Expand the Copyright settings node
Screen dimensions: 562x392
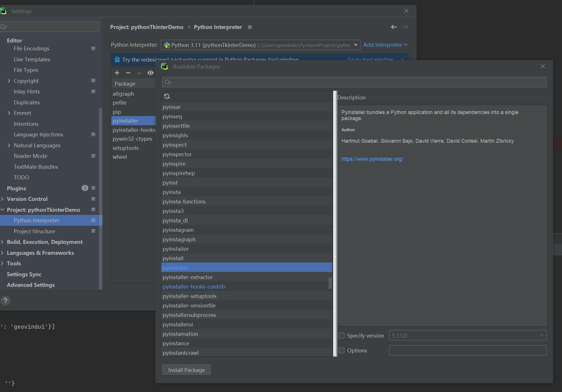[9, 81]
